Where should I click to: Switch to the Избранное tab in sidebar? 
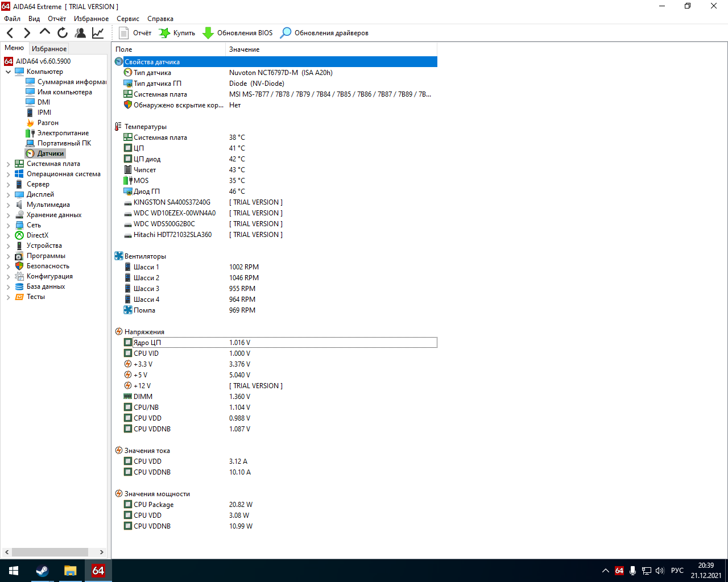pyautogui.click(x=49, y=49)
